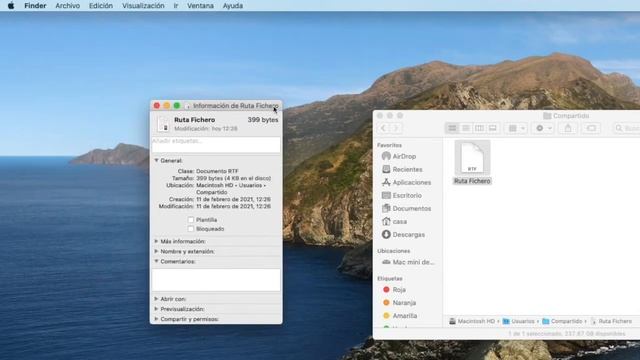Collapse the General section
The image size is (640, 360).
click(x=156, y=160)
